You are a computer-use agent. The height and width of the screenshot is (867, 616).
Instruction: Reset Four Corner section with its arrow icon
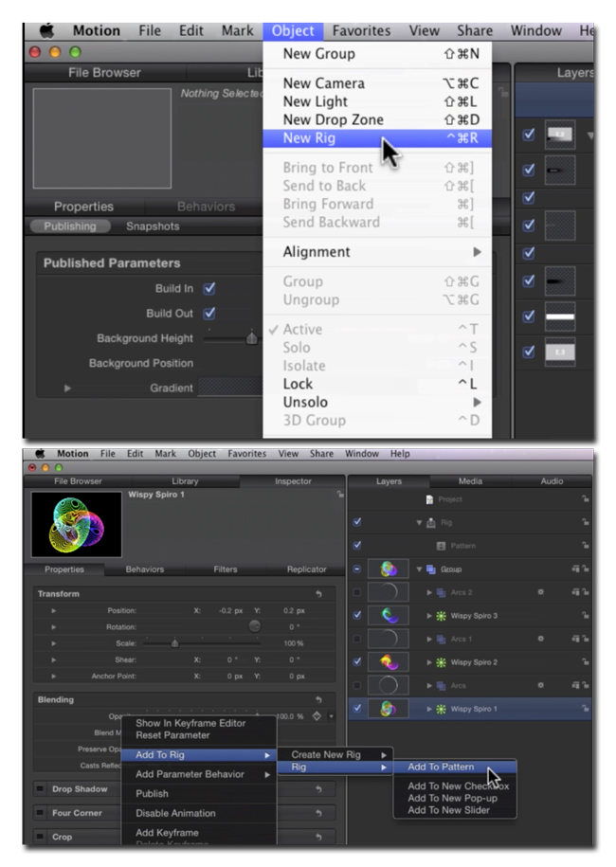click(x=319, y=813)
